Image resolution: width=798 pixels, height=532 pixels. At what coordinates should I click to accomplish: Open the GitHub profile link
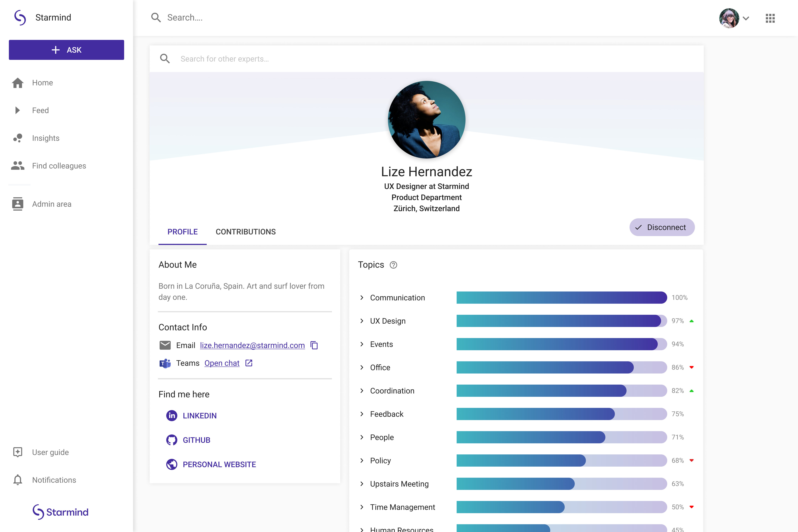pyautogui.click(x=196, y=440)
